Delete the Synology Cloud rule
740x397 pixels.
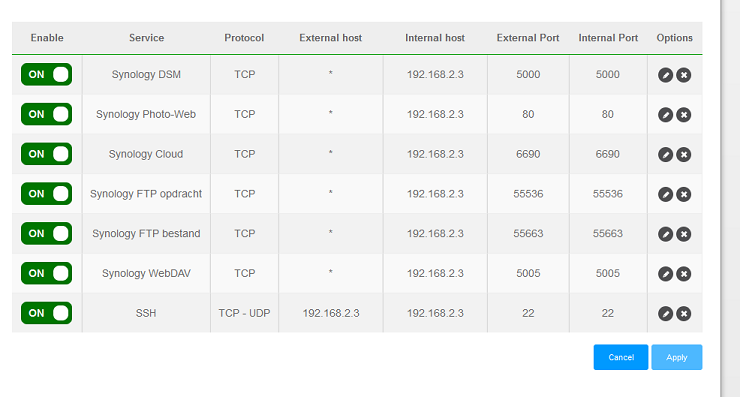(x=683, y=154)
